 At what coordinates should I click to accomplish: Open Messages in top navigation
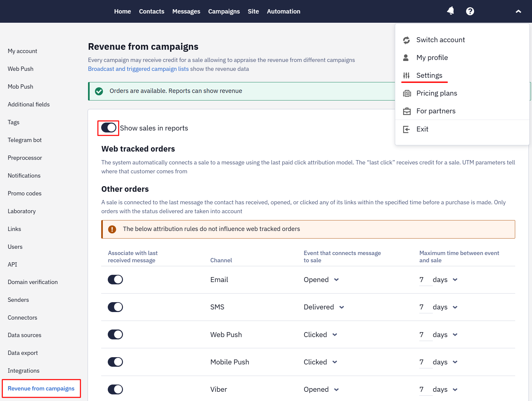coord(186,12)
